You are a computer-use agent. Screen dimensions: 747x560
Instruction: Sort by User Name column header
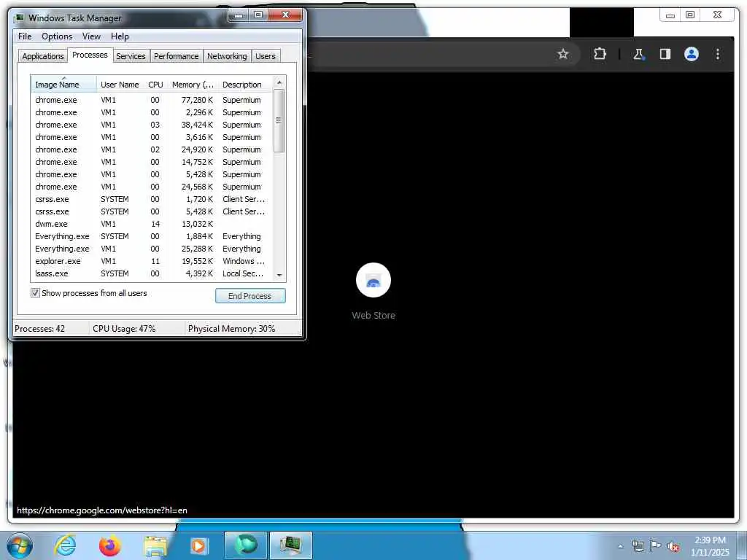coord(120,85)
